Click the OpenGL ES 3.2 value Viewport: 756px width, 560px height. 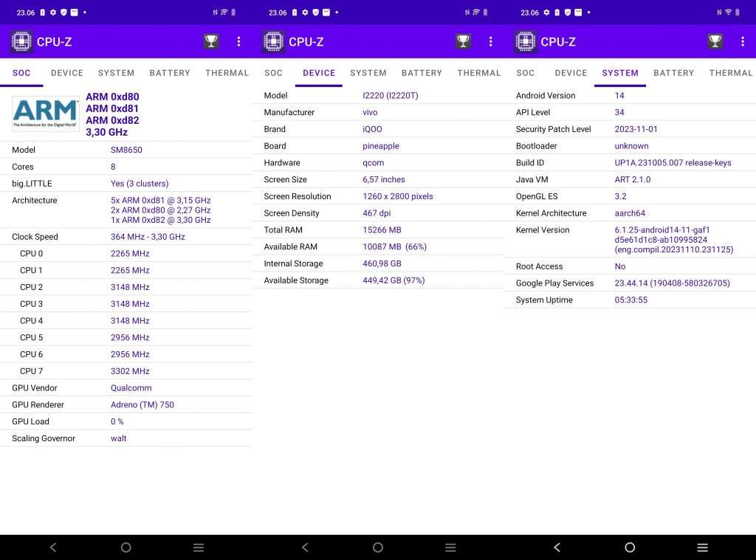[x=620, y=196]
